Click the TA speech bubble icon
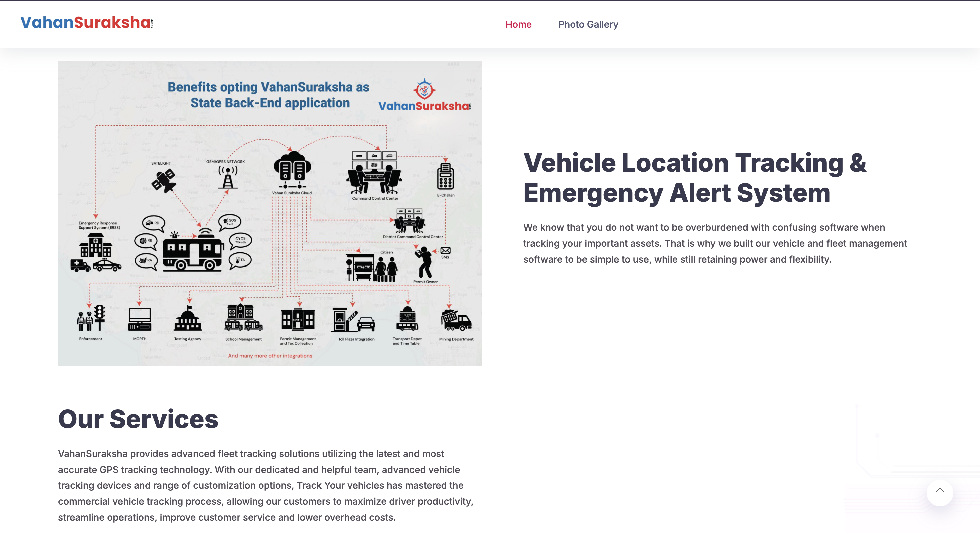The width and height of the screenshot is (980, 533). pos(240,261)
